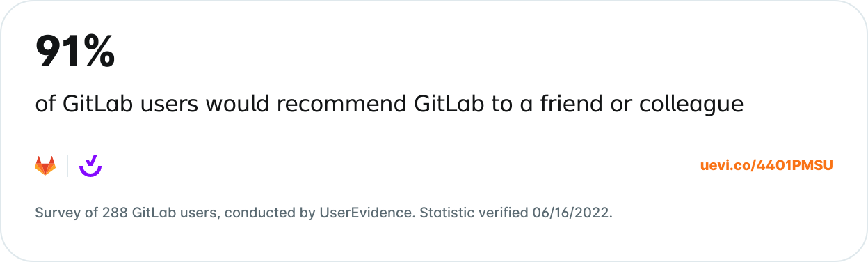
Task: Click the divider between the two logos
Action: 67,166
